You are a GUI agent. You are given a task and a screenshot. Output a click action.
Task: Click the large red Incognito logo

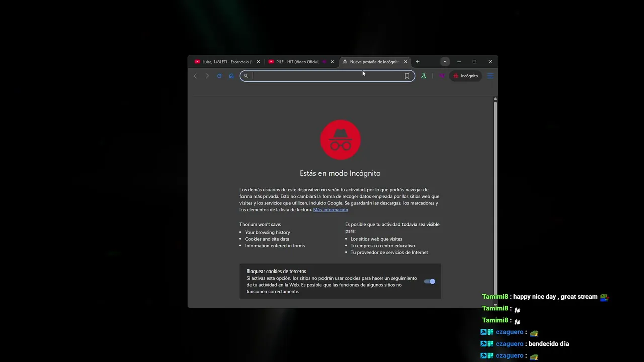[341, 140]
